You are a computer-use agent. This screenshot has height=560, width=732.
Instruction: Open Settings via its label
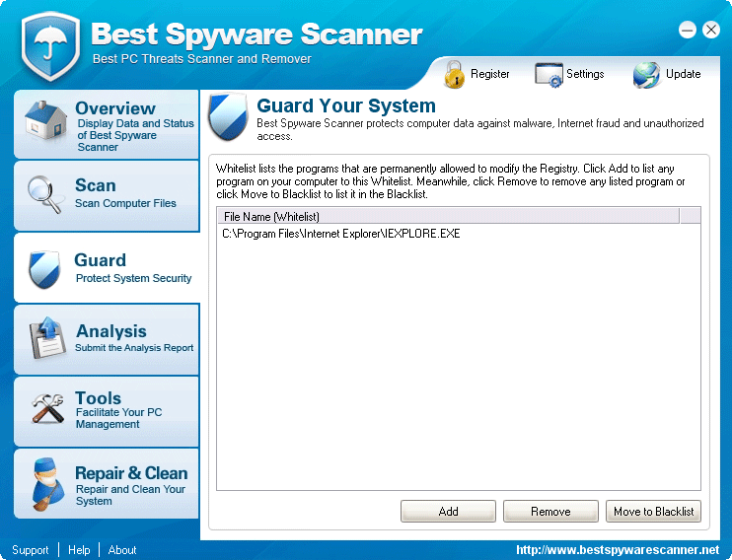pyautogui.click(x=585, y=74)
